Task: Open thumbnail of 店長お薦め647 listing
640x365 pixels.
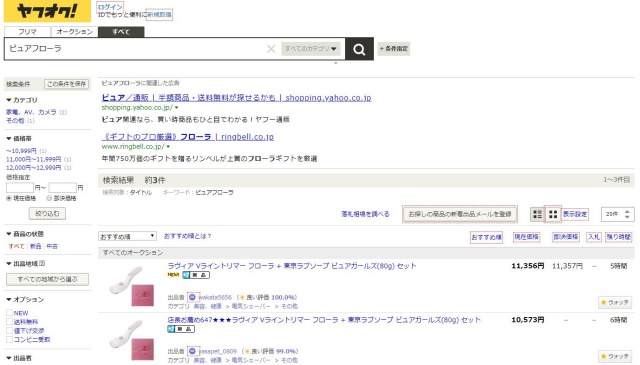Action: 132,340
